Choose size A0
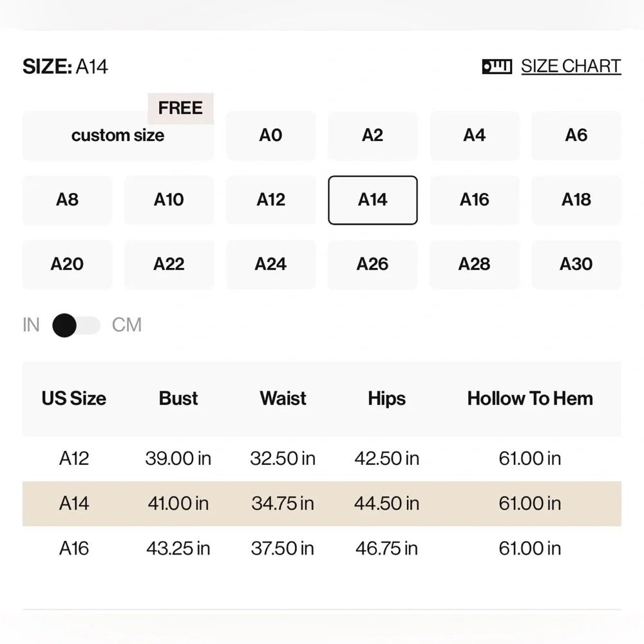 click(x=270, y=135)
